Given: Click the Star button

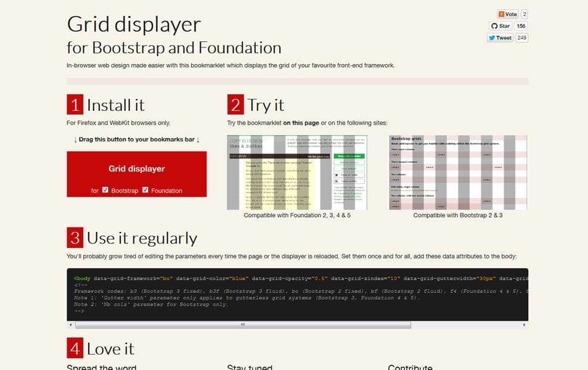Looking at the screenshot, I should pos(500,26).
